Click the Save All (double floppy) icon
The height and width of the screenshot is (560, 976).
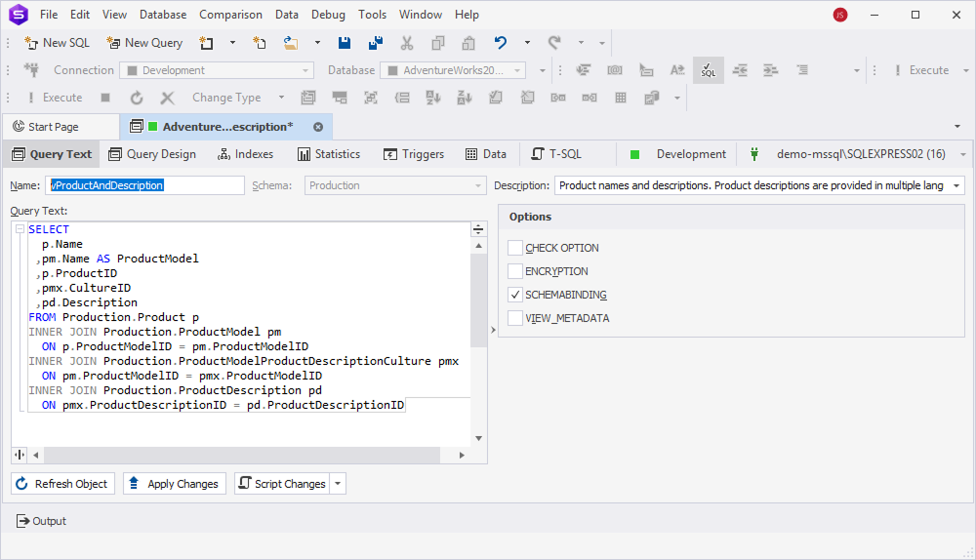tap(376, 43)
